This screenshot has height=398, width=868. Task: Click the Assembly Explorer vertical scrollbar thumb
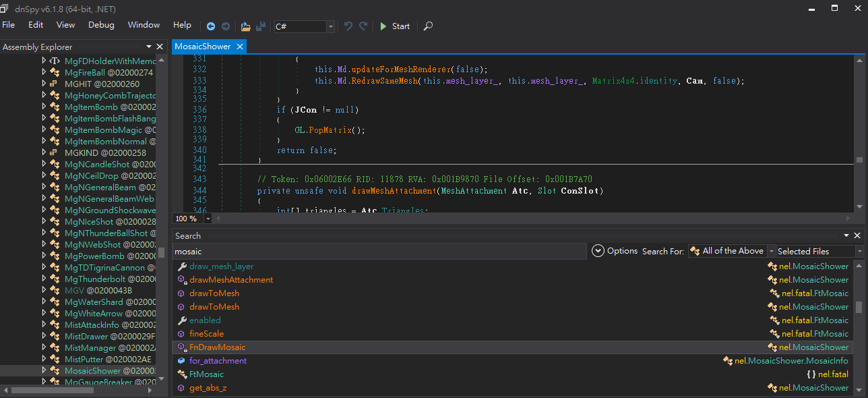[162, 252]
